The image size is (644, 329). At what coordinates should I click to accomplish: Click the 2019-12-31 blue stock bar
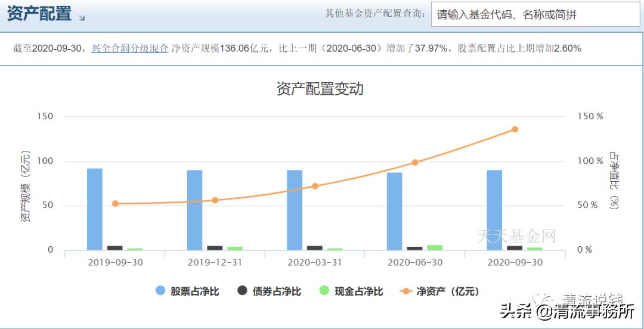[x=194, y=210]
